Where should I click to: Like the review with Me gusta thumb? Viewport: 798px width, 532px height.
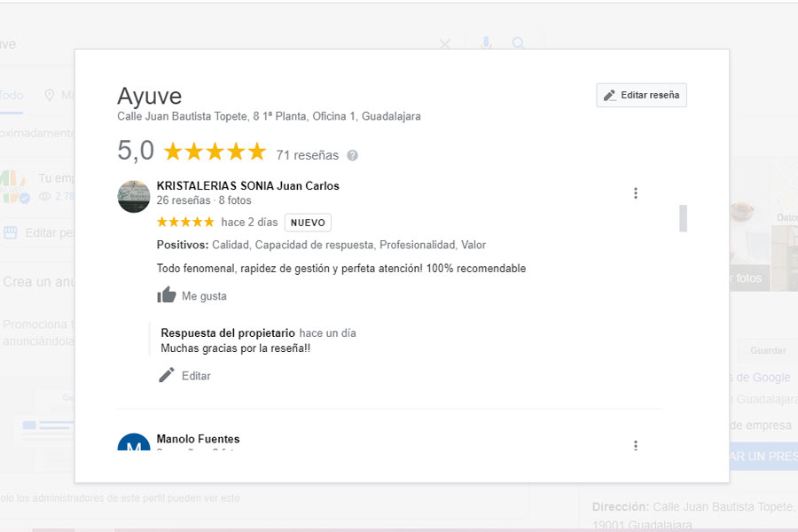tap(167, 295)
